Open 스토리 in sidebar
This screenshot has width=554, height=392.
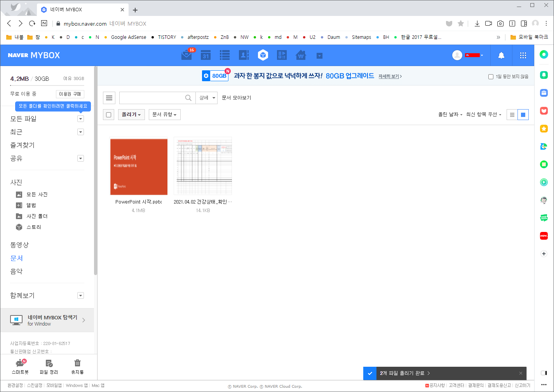tap(33, 227)
